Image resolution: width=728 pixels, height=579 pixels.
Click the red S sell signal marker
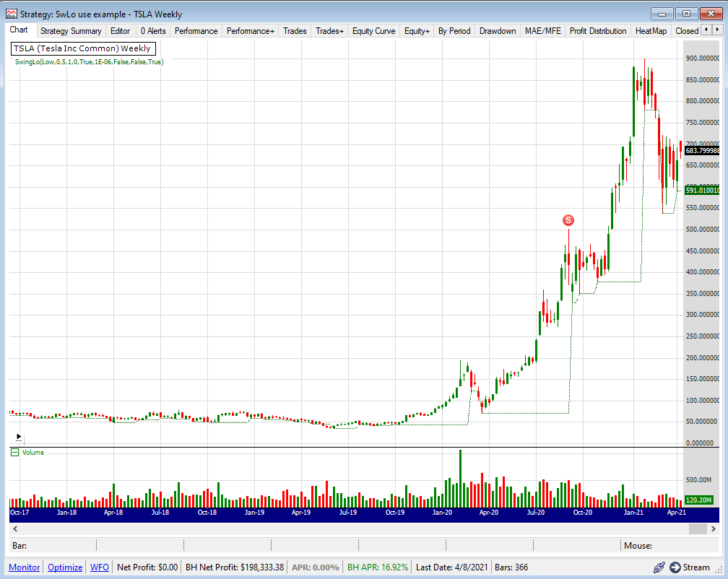pos(568,220)
